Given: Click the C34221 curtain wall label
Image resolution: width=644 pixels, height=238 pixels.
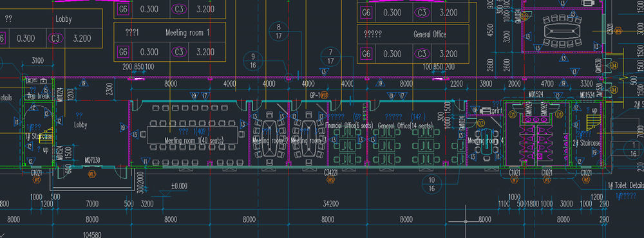Looking at the screenshot, I should 330,172.
